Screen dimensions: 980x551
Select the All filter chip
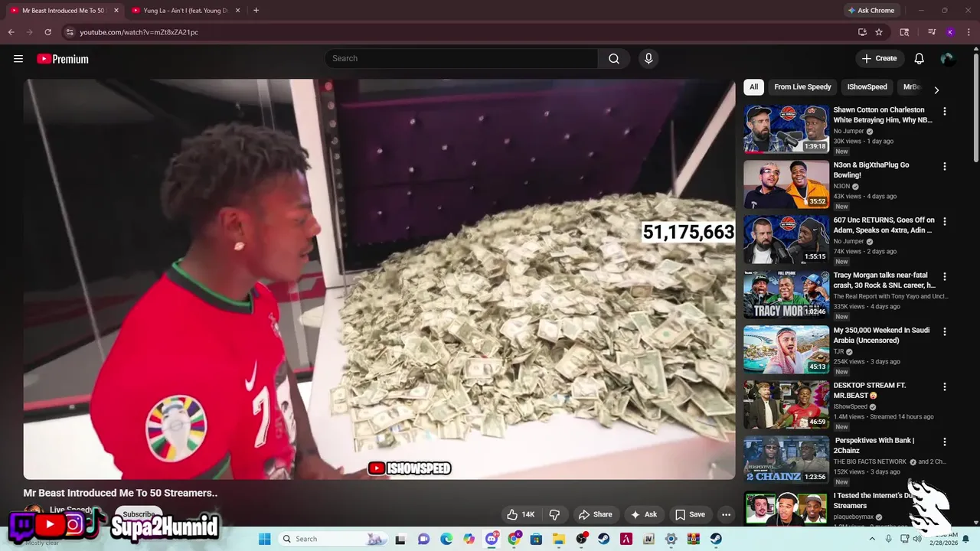(x=753, y=87)
